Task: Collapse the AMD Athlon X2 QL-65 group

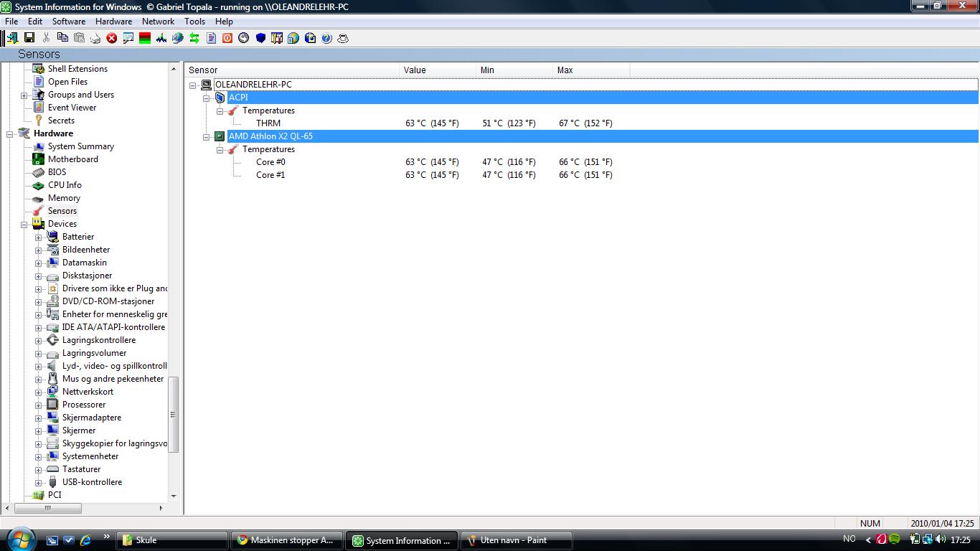Action: coord(207,136)
